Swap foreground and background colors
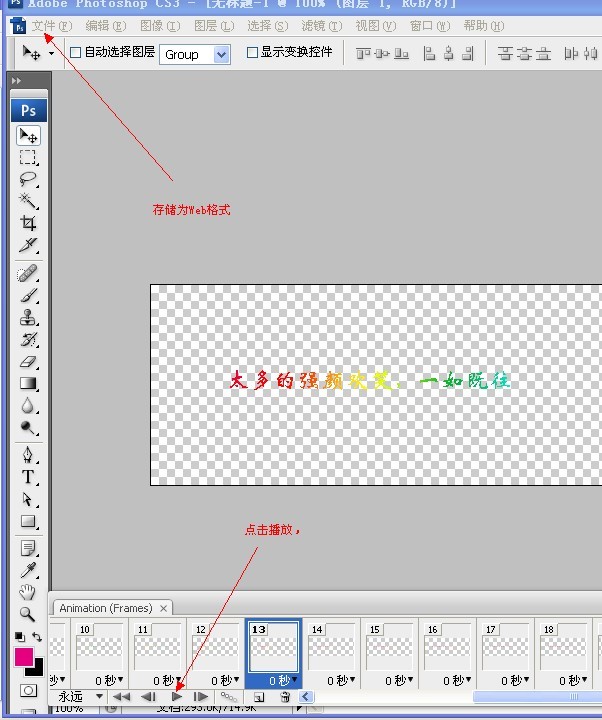Viewport: 602px width, 720px height. 37,636
